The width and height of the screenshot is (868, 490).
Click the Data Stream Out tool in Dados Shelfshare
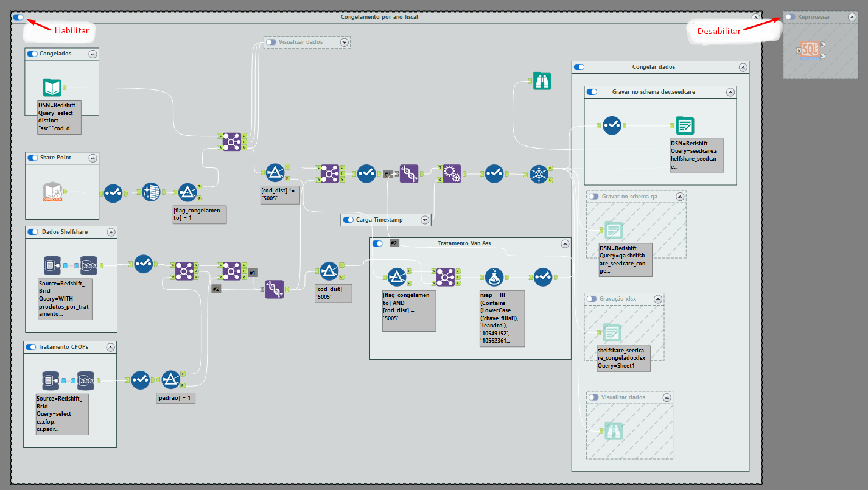pos(89,265)
